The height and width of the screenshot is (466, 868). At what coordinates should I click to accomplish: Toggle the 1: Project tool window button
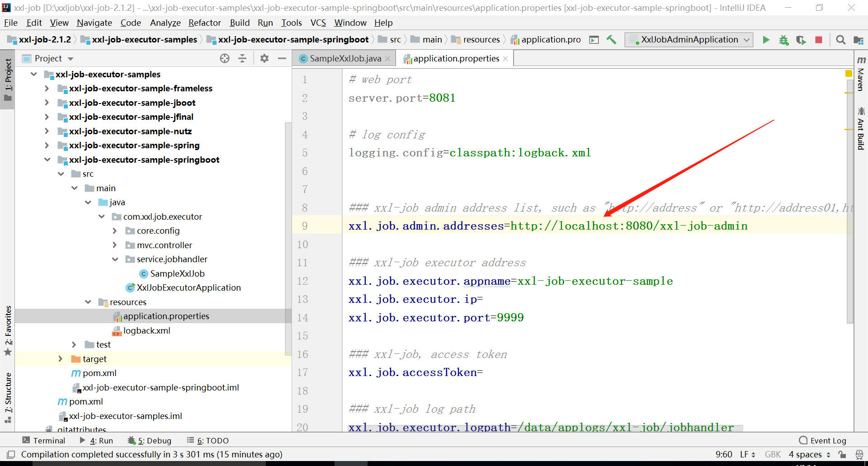tap(8, 80)
